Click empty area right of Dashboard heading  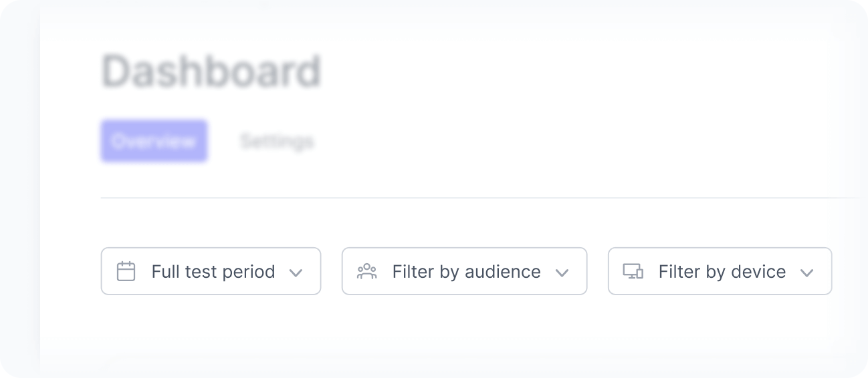(x=568, y=71)
